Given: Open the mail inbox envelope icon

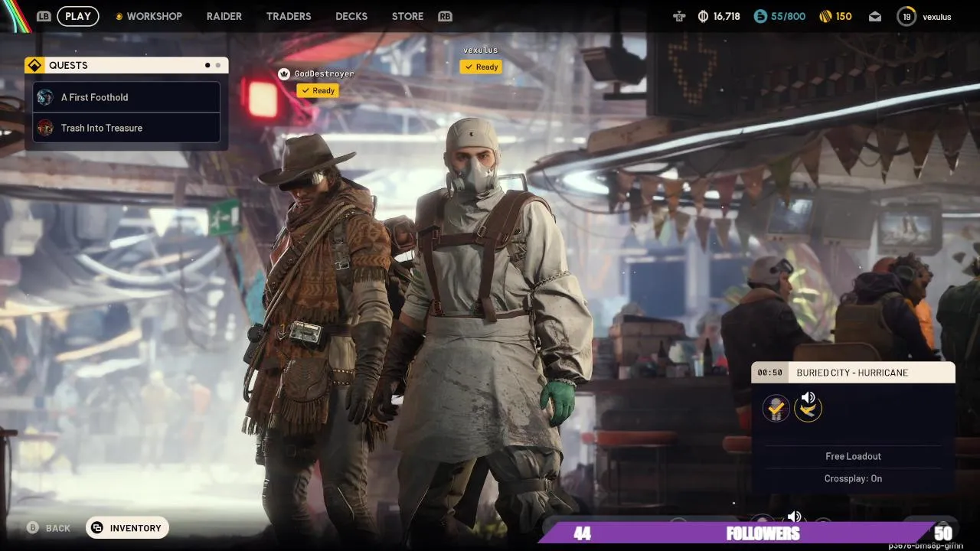Looking at the screenshot, I should pyautogui.click(x=874, y=16).
